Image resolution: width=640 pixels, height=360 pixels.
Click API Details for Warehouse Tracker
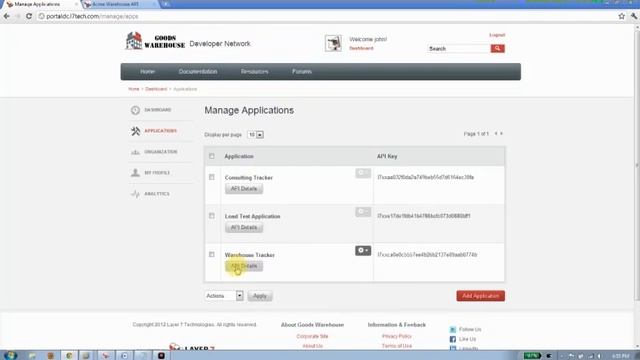(244, 267)
